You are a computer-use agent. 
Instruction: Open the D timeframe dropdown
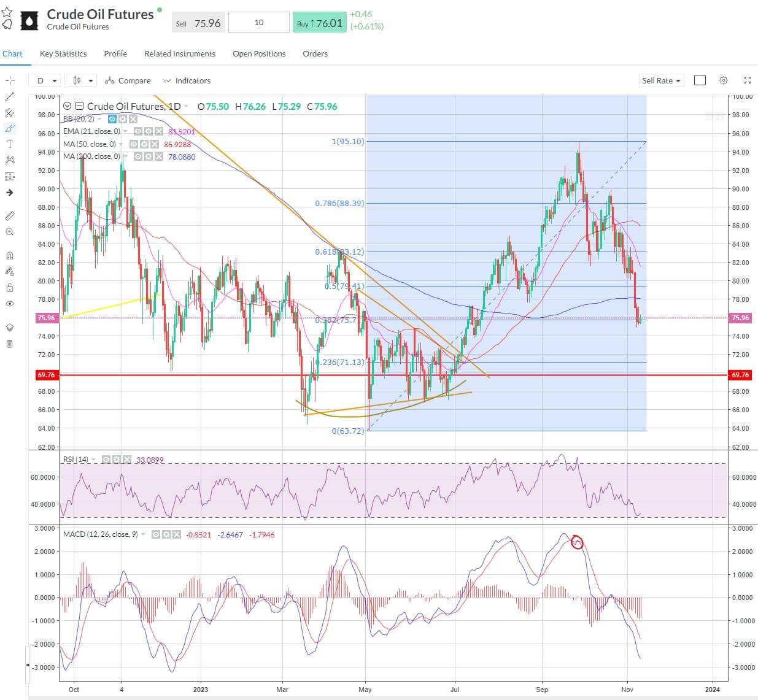(x=45, y=80)
